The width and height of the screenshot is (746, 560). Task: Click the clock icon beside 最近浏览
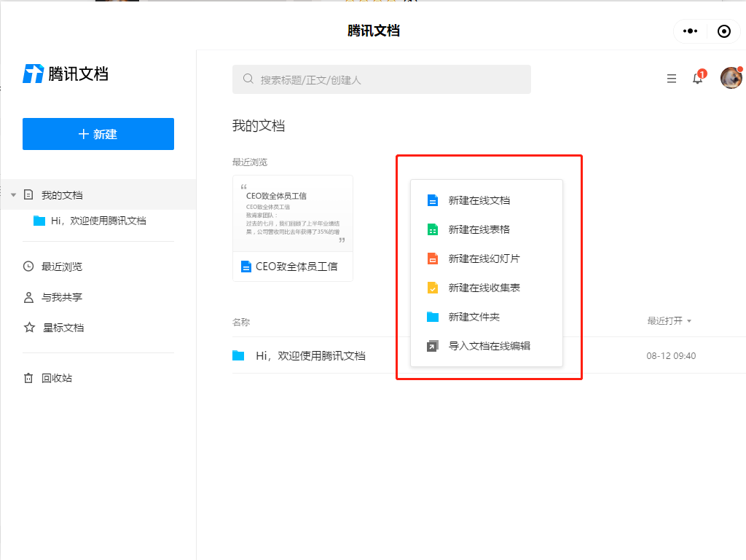28,267
